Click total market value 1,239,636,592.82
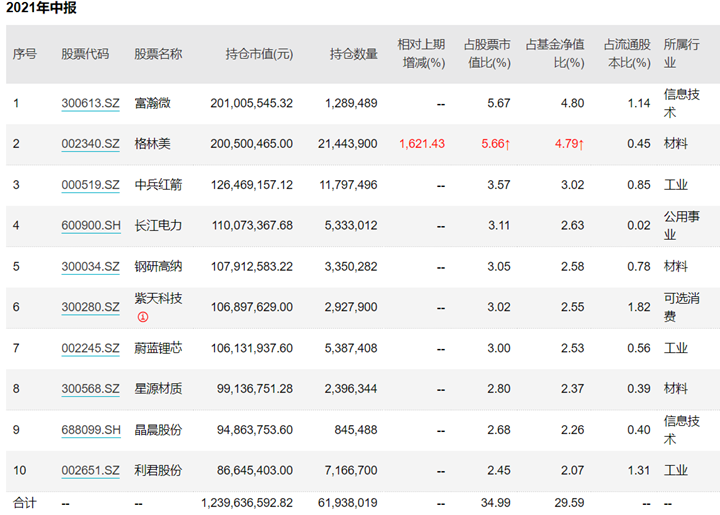This screenshot has width=720, height=515. tap(247, 503)
